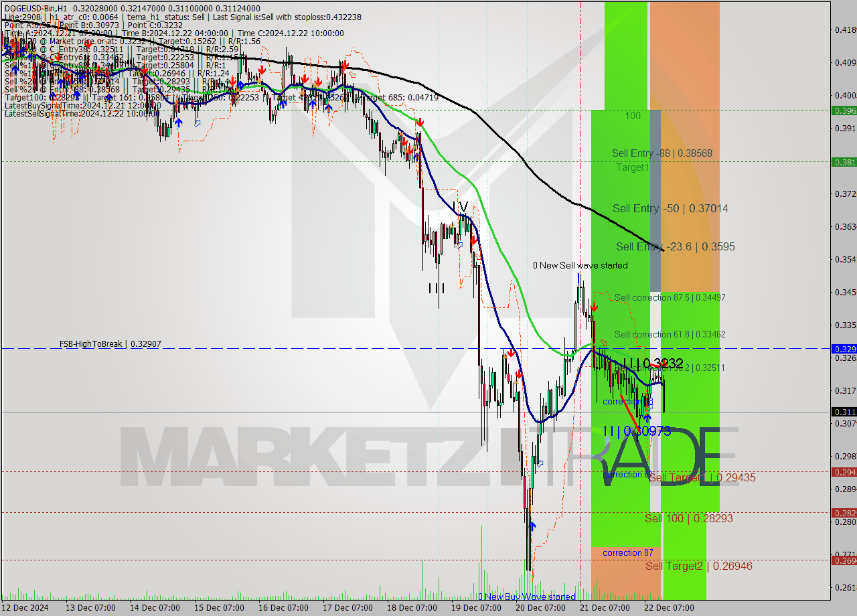Select the 'Sell Entry -23.6 | 0.3595' label
The height and width of the screenshot is (616, 857).
point(676,246)
